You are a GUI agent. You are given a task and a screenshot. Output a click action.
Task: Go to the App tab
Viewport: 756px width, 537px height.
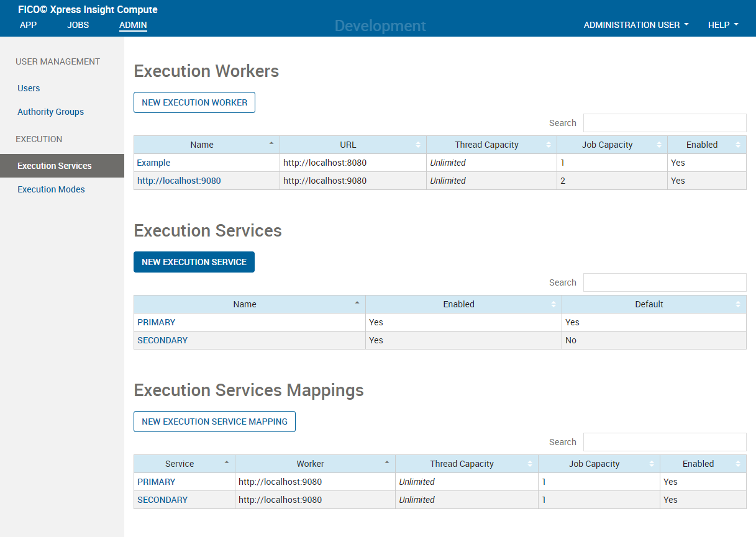29,25
